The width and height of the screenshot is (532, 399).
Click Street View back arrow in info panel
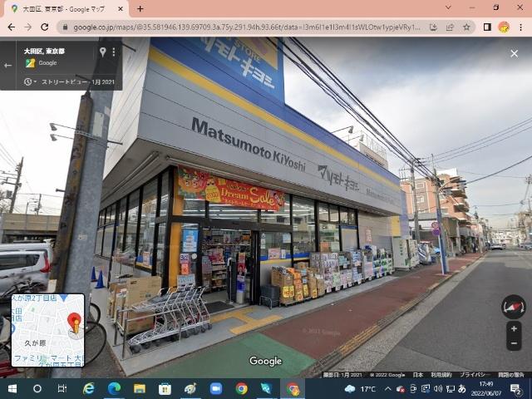pyautogui.click(x=7, y=65)
